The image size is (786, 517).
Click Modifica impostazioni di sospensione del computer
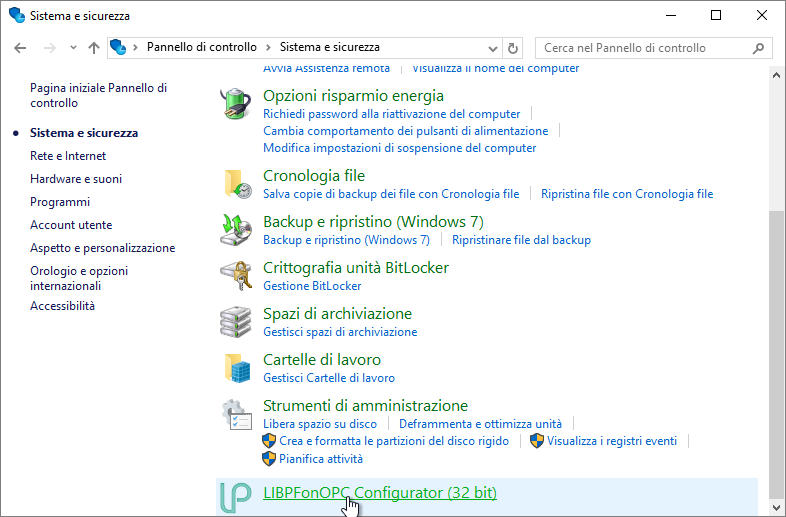(x=400, y=148)
